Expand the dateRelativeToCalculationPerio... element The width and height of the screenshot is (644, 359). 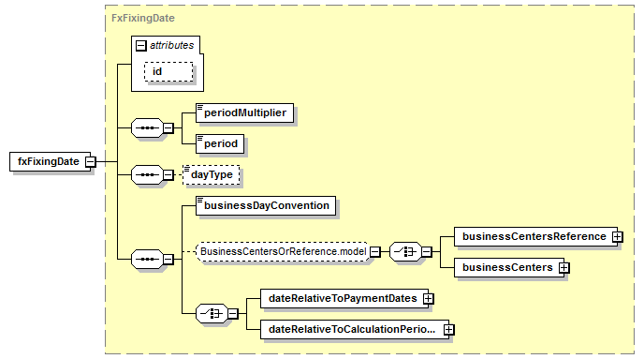click(449, 329)
